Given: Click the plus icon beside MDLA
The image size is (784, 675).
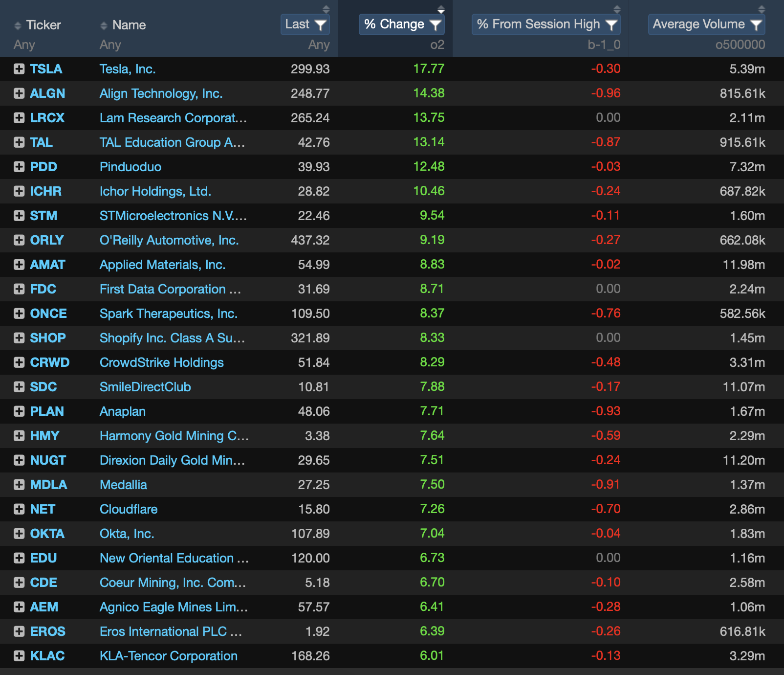Looking at the screenshot, I should 19,485.
